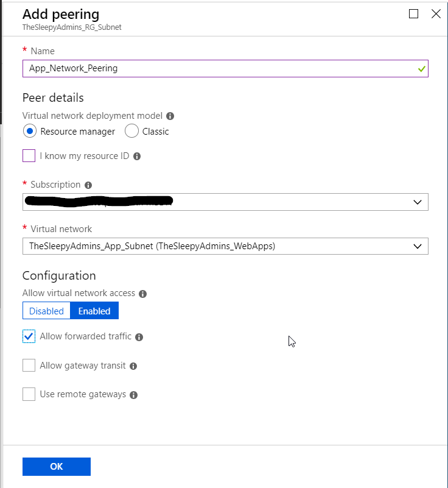Click info icon beside I know my resource ID
This screenshot has height=488, width=448.
point(137,157)
